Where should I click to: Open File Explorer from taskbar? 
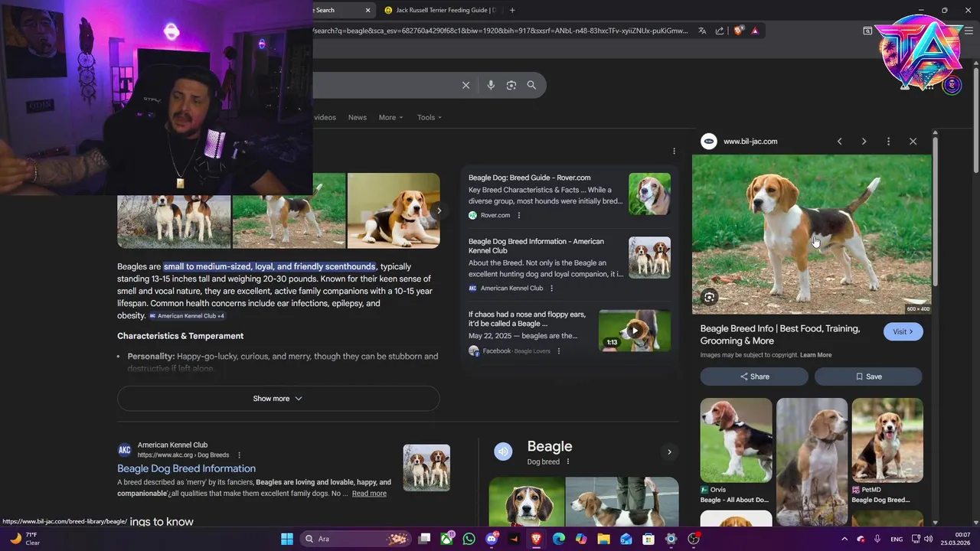(603, 539)
